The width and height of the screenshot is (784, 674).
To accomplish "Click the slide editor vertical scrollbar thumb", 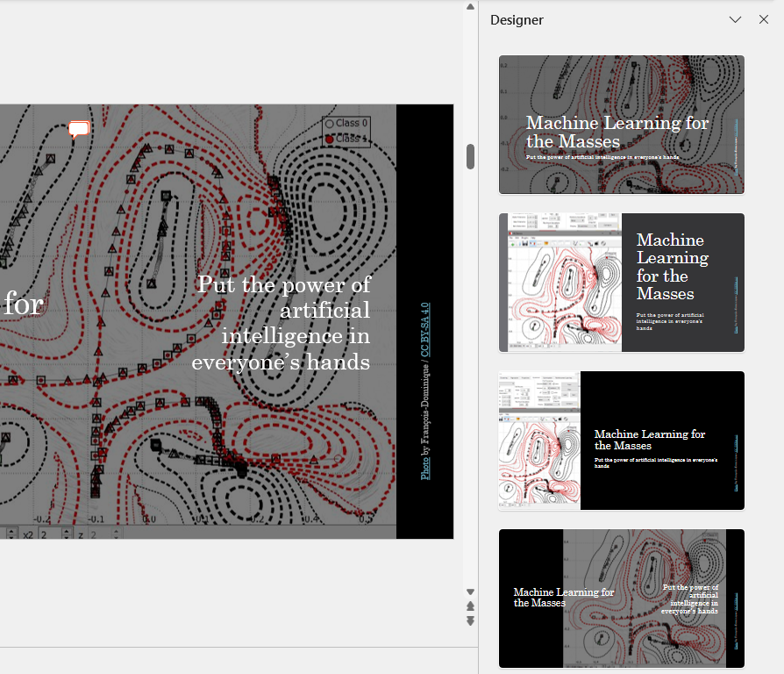I will pos(470,156).
